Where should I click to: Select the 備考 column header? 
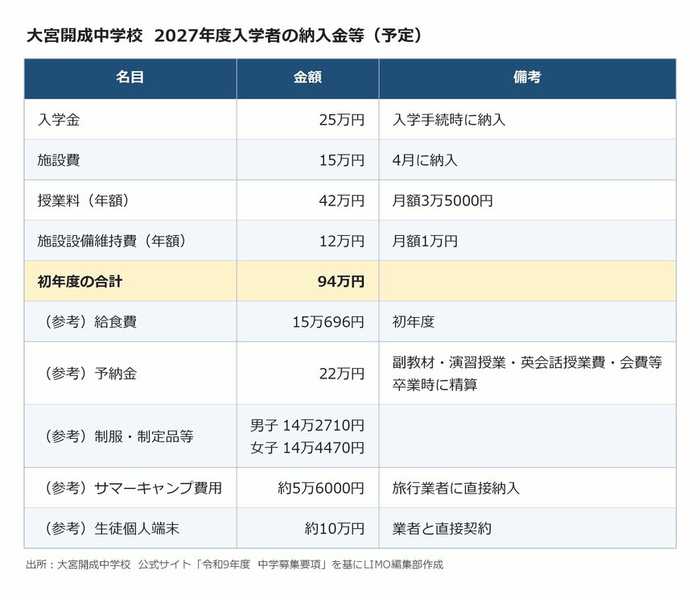[x=527, y=77]
